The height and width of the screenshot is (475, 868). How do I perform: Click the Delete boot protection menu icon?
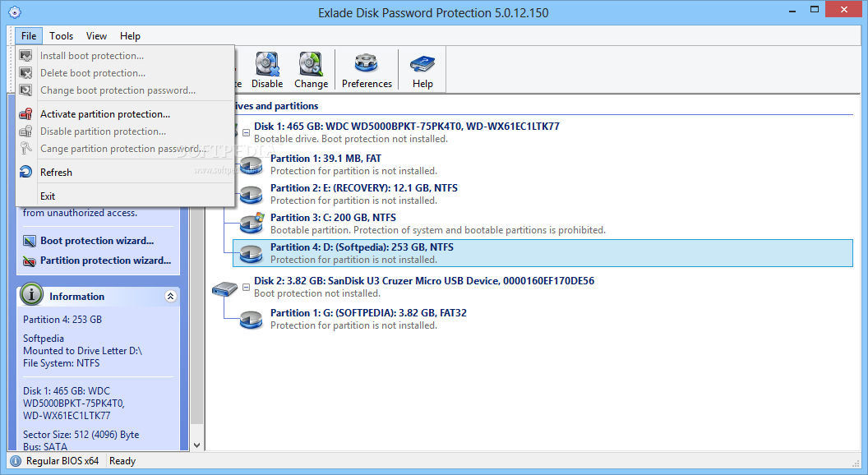pyautogui.click(x=25, y=73)
